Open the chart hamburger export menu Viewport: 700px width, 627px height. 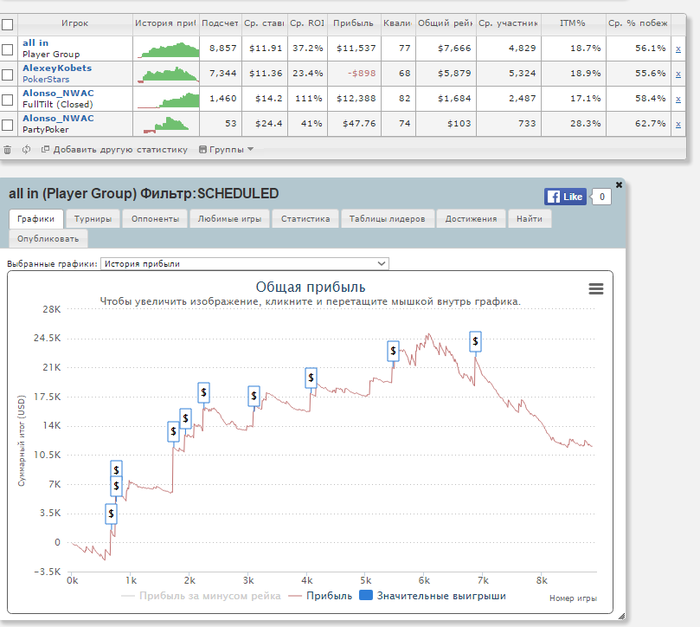596,289
